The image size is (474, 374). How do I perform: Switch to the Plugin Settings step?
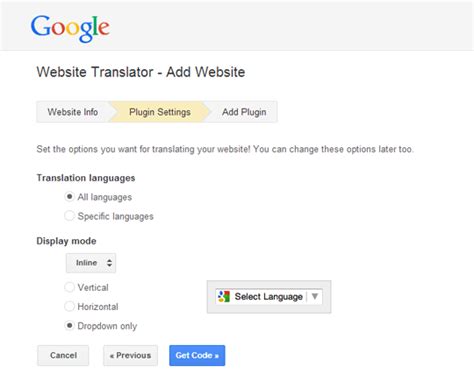pyautogui.click(x=160, y=112)
